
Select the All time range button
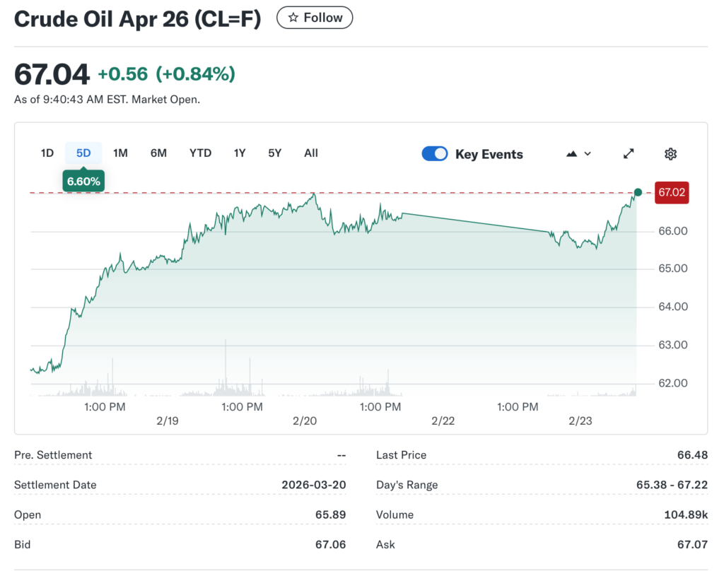click(x=310, y=153)
